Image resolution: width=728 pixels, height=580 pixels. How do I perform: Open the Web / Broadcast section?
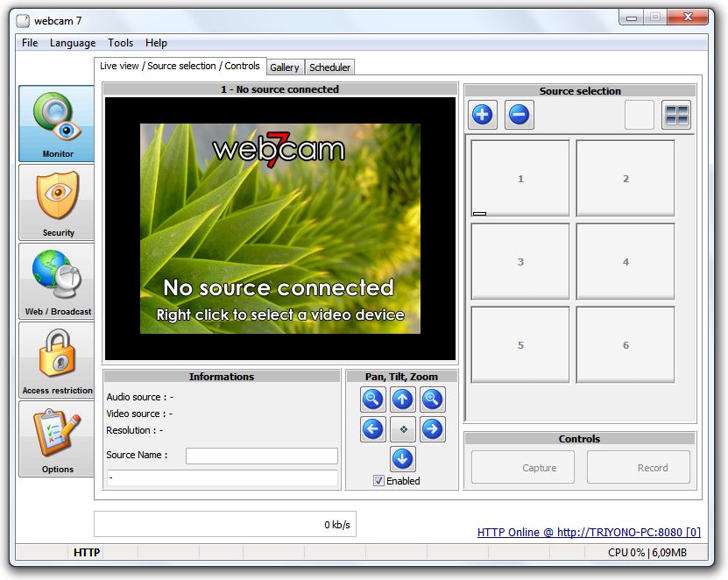click(57, 281)
